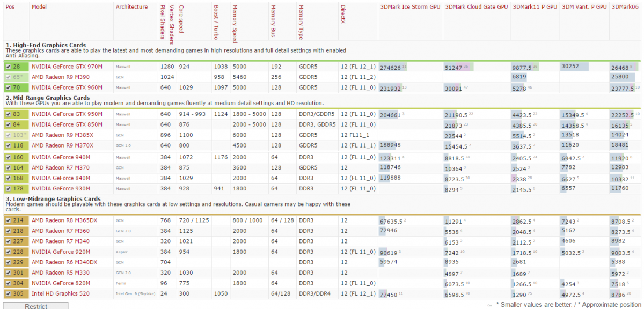The height and width of the screenshot is (309, 644).
Task: Toggle the GeForce 820M row checkbox
Action: click(8, 283)
